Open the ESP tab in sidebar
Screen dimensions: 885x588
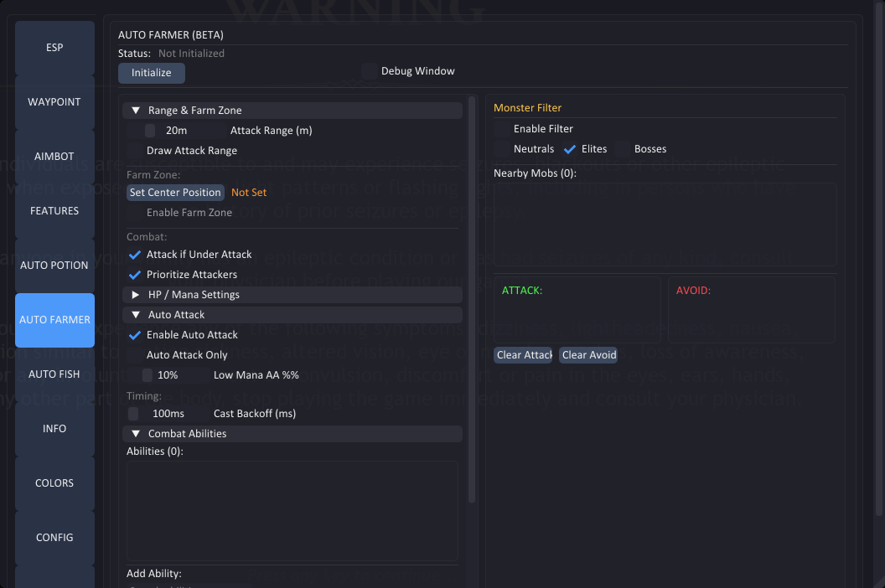tap(54, 48)
